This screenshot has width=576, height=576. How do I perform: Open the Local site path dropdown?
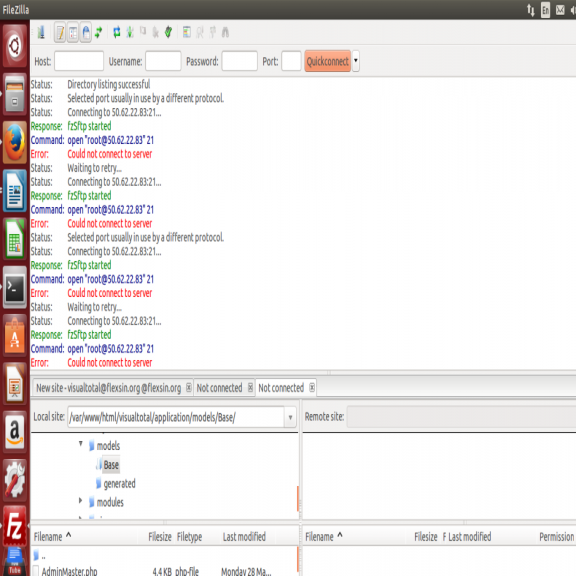coord(290,417)
